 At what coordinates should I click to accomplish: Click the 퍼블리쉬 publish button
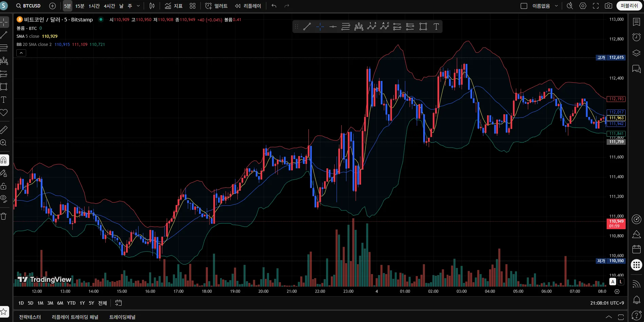click(629, 6)
